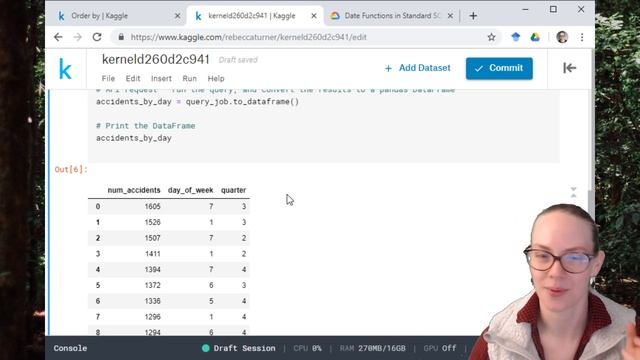The width and height of the screenshot is (640, 360).
Task: Maximize the Chrome window
Action: [553, 9]
